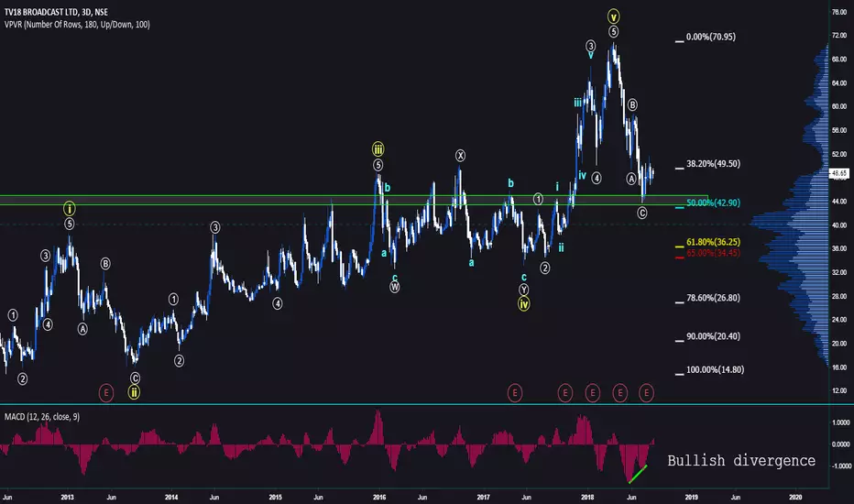Click the Bullish divergence text annotation
Viewport: 854px width, 504px height.
click(x=741, y=460)
